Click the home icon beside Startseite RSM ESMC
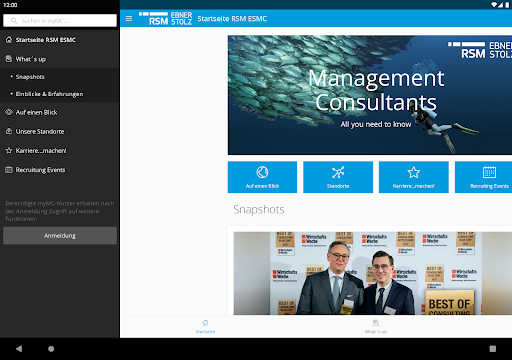512x360 pixels. (9, 40)
